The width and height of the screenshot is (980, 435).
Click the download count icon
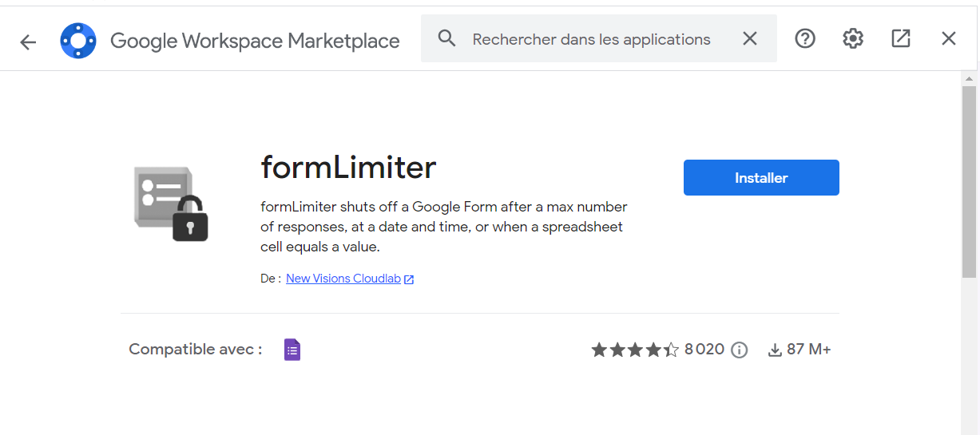pyautogui.click(x=774, y=350)
